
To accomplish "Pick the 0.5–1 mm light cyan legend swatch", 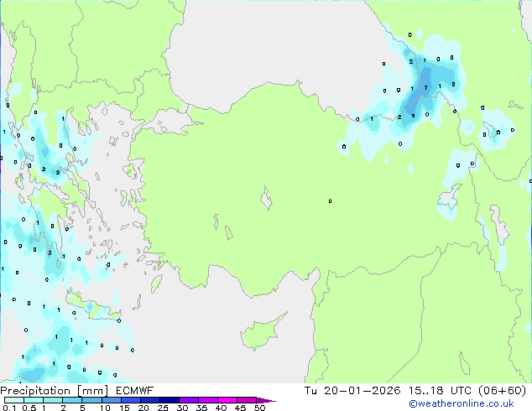I will pos(34,400).
